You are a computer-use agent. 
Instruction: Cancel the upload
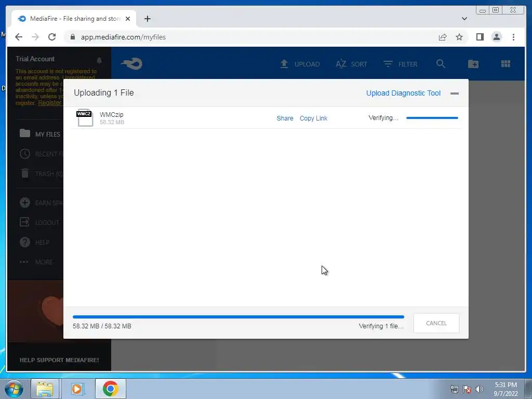(436, 323)
